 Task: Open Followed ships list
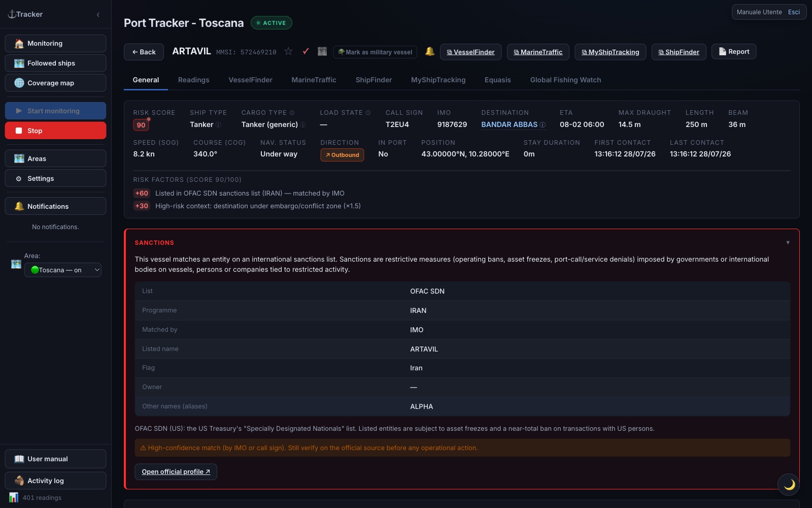pos(55,63)
